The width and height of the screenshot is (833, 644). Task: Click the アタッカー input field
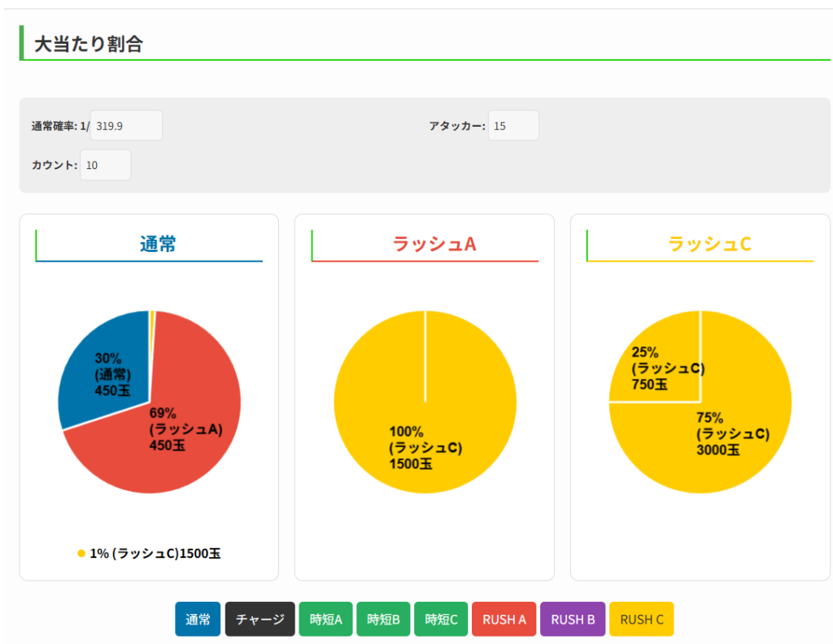(513, 125)
